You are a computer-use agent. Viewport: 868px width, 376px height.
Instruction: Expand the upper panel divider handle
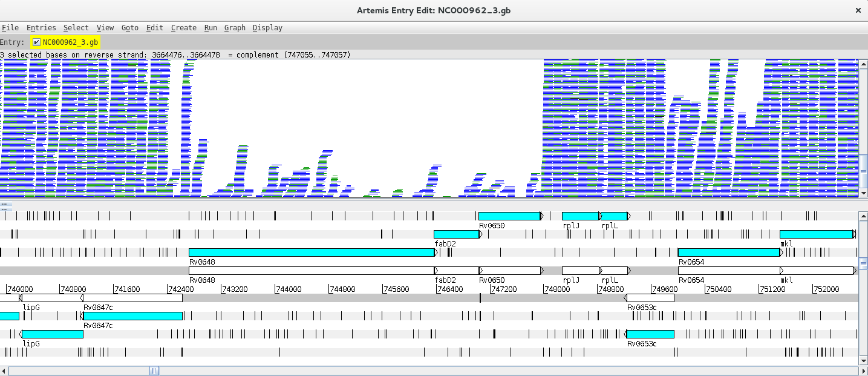click(4, 205)
